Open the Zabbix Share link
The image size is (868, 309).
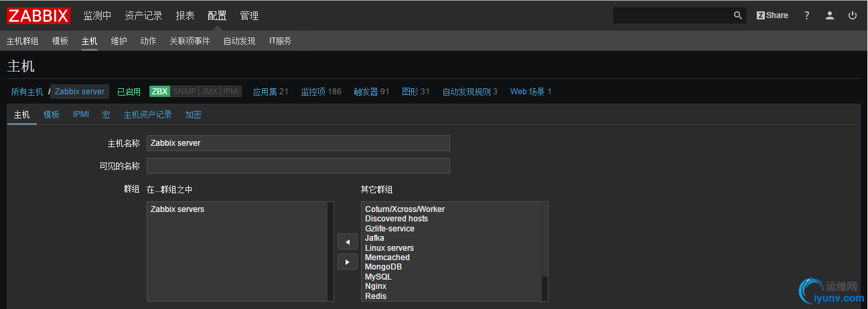click(772, 15)
